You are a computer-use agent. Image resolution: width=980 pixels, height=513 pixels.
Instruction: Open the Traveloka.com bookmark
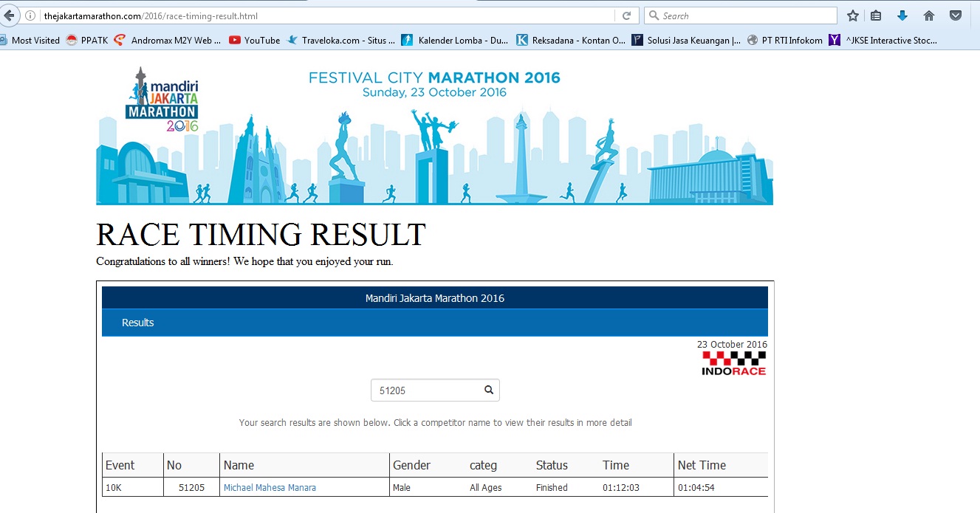click(x=341, y=41)
